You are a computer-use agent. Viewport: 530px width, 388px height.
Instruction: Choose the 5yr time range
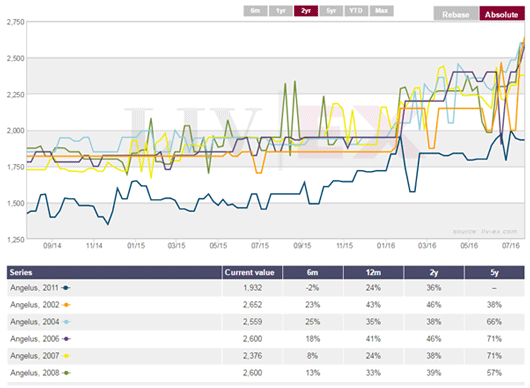331,11
